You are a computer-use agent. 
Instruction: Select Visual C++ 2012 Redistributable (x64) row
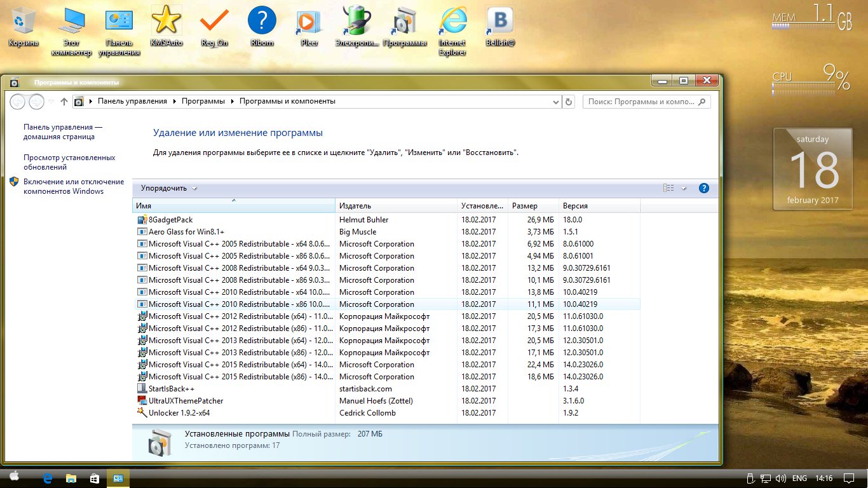pyautogui.click(x=386, y=316)
